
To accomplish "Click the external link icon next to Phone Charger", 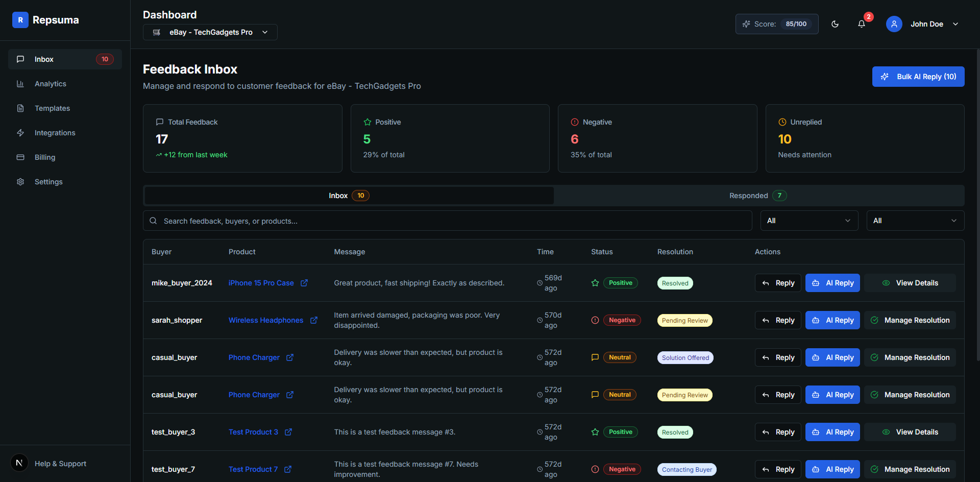I will pyautogui.click(x=290, y=357).
